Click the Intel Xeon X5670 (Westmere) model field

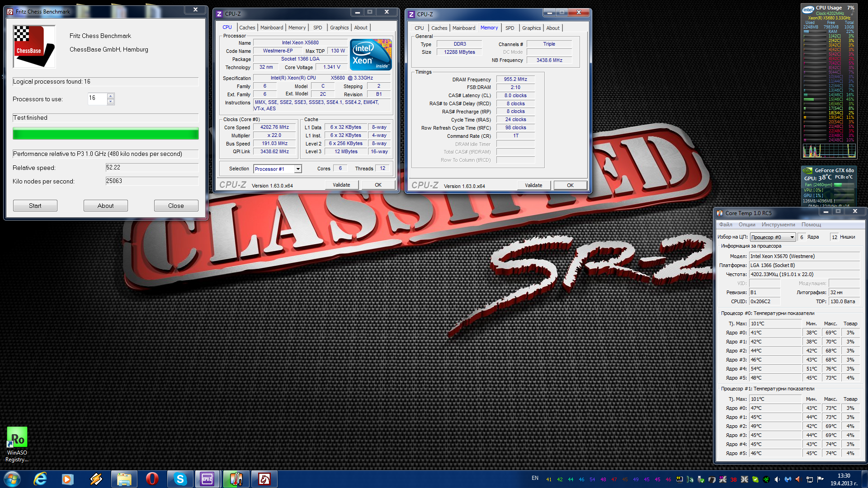[804, 256]
